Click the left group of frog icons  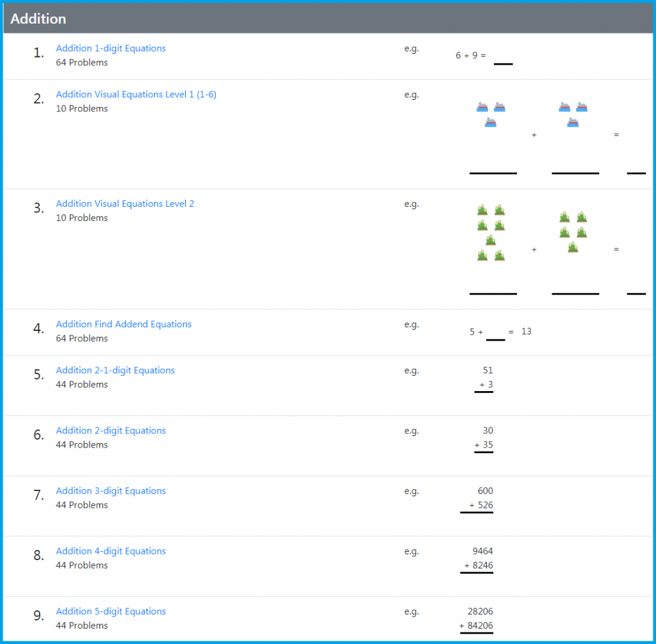(x=491, y=233)
